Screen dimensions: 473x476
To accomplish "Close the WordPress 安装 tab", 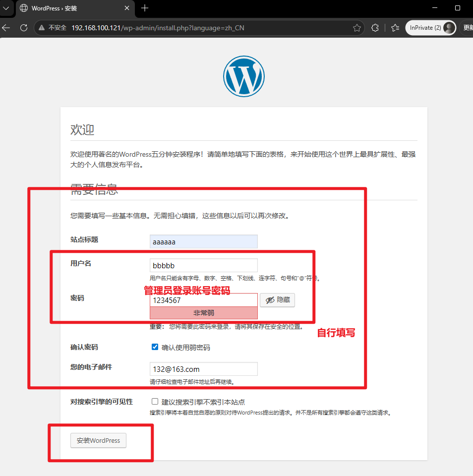I will pos(127,8).
